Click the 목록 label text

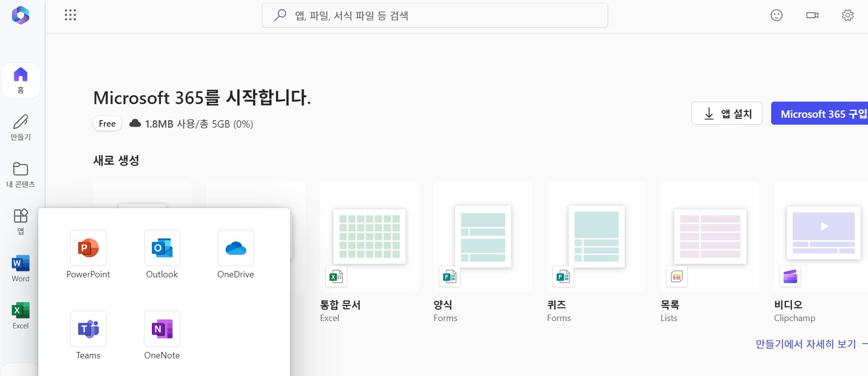670,305
